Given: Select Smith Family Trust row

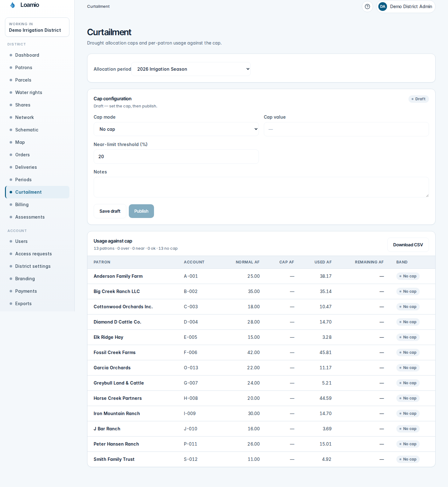Looking at the screenshot, I should coord(261,459).
